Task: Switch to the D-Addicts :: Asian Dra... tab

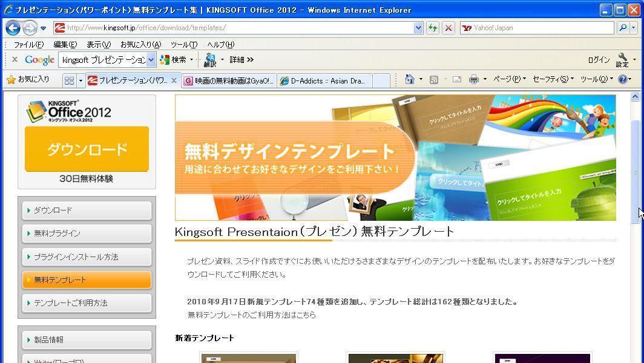Action: point(325,81)
